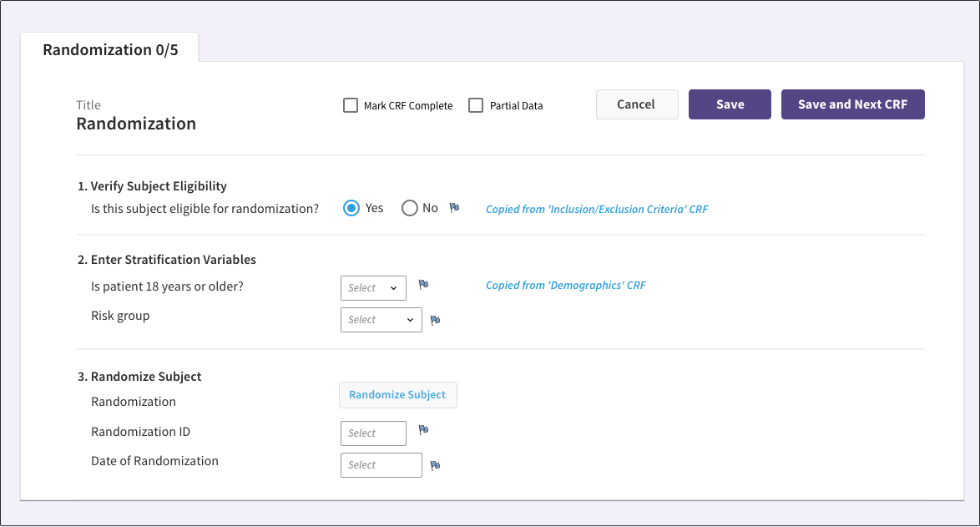Expand the Risk group dropdown
The height and width of the screenshot is (527, 980).
pyautogui.click(x=381, y=319)
